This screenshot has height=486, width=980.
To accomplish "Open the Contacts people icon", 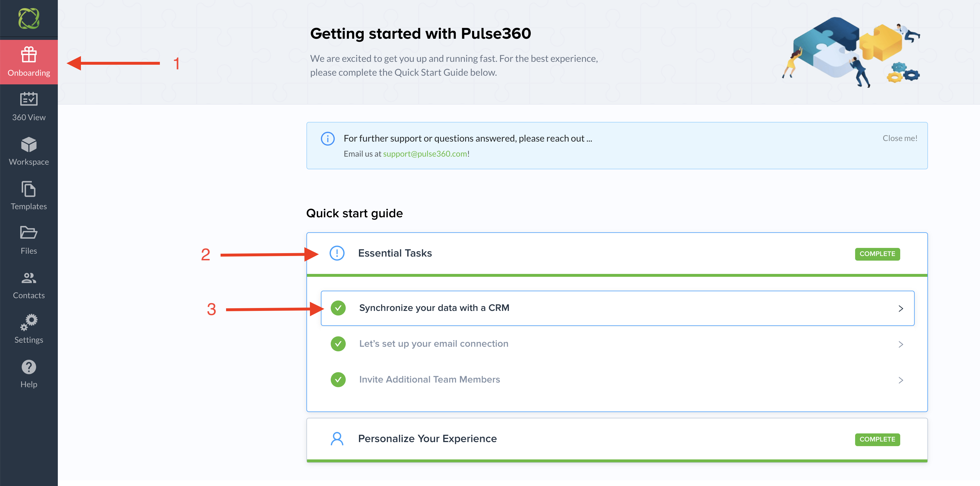I will click(x=29, y=278).
